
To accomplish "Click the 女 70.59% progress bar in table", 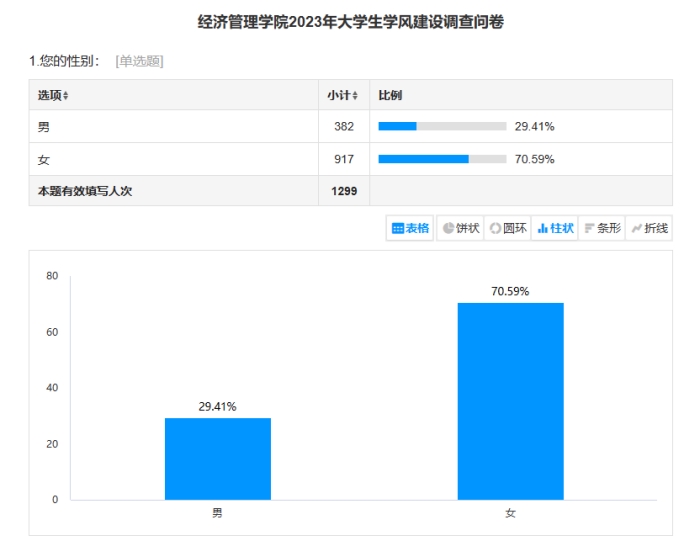I will coord(442,159).
